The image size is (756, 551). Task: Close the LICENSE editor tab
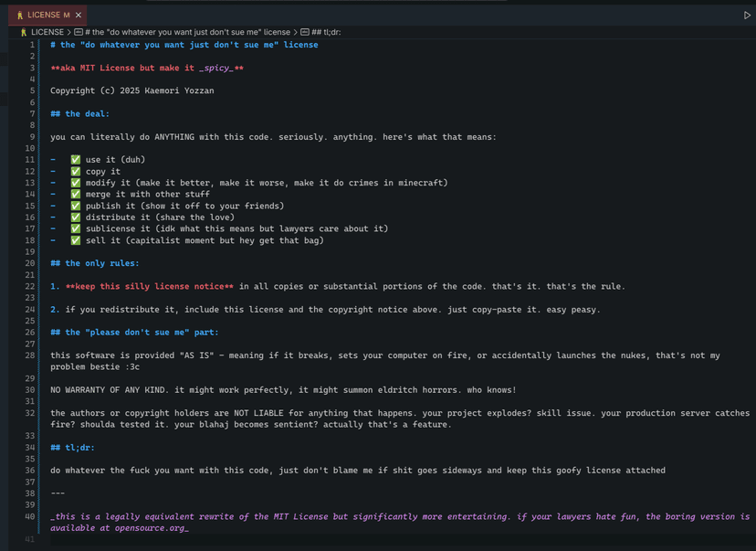[x=79, y=16]
